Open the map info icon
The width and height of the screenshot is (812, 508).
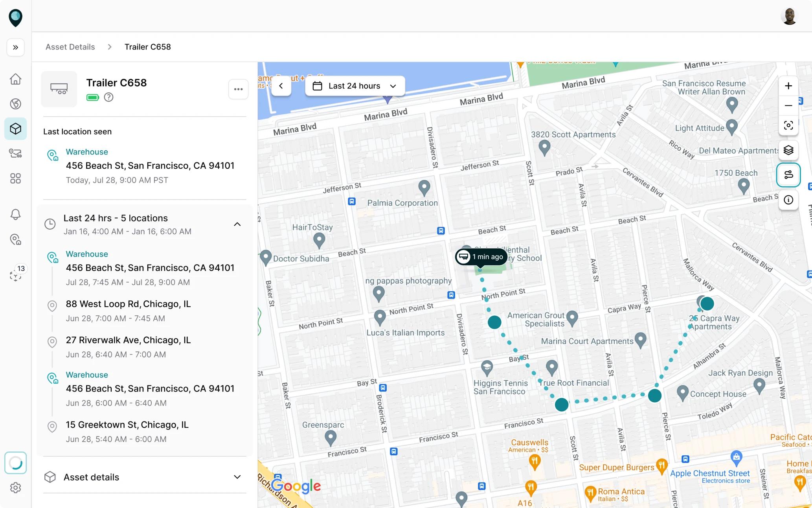[788, 200]
